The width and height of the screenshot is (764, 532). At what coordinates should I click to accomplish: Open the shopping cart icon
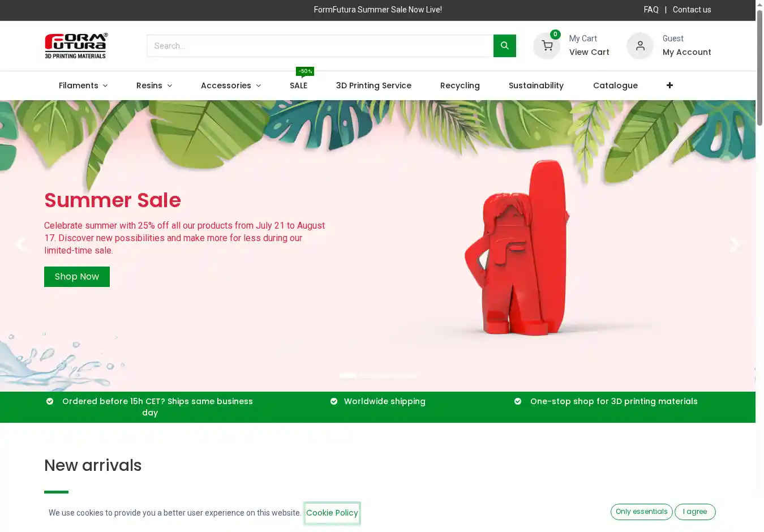pos(547,46)
